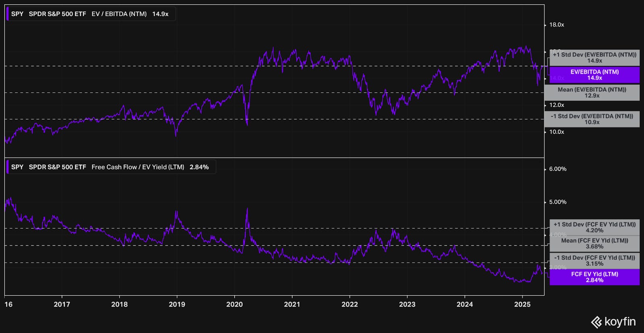644x333 pixels.
Task: Select the purple FCF EV Yld (LTM) 2.84% tag
Action: pos(594,277)
